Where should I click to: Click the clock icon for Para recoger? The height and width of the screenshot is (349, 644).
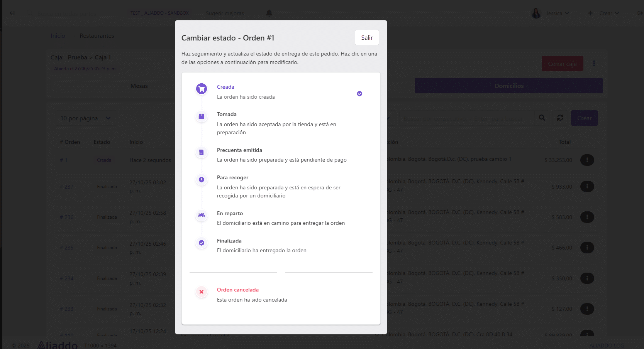click(x=201, y=180)
